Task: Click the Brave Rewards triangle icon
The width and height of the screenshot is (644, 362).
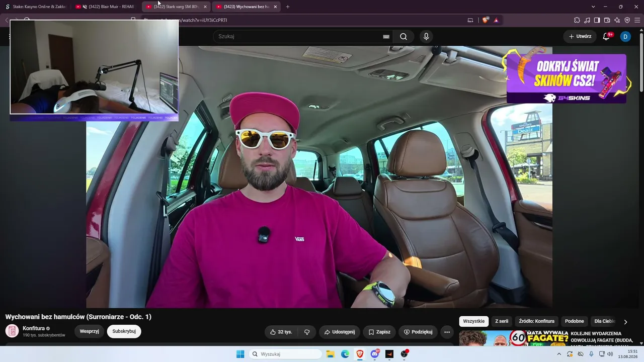Action: click(496, 20)
